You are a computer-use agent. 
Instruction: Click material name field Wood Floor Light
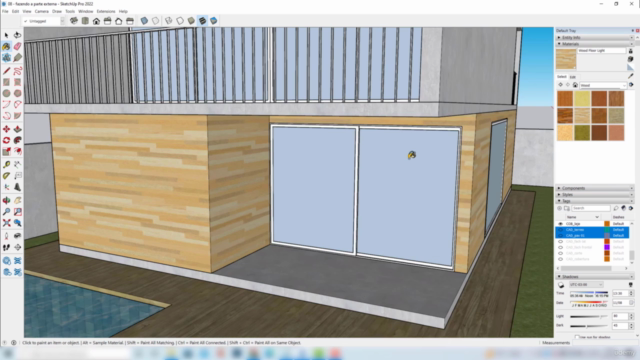coord(601,51)
